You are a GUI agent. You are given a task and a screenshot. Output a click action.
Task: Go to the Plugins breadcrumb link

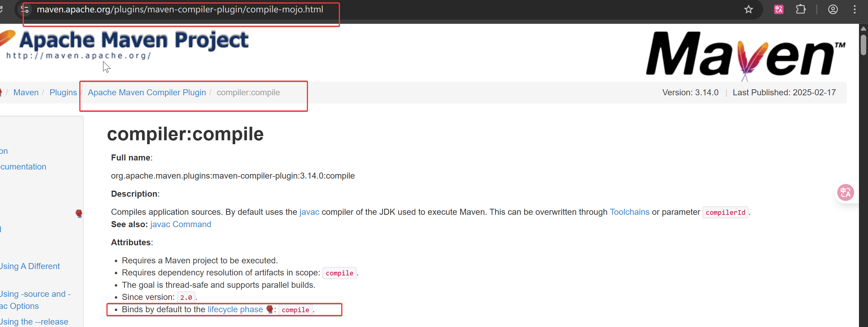tap(63, 92)
